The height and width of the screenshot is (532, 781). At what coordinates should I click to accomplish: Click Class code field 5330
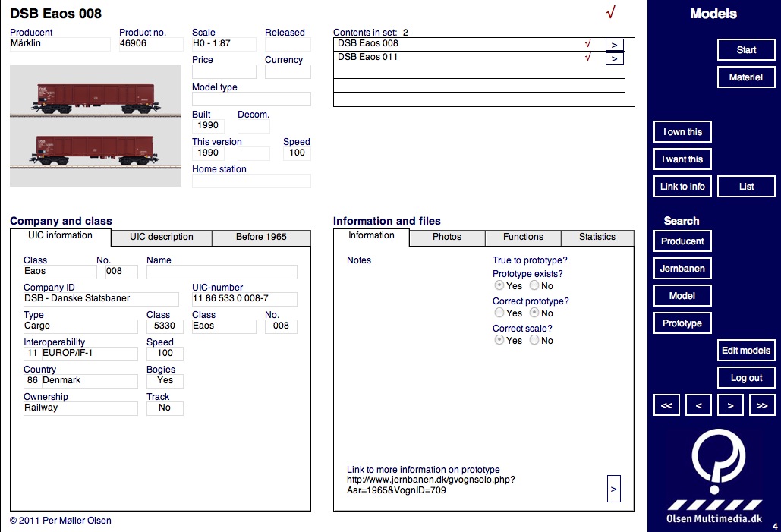(165, 326)
